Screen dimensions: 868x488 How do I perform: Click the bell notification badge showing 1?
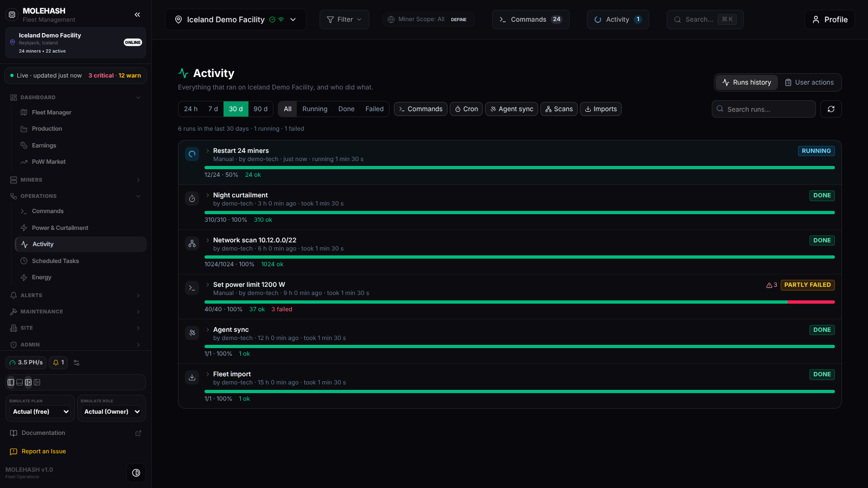pyautogui.click(x=58, y=363)
